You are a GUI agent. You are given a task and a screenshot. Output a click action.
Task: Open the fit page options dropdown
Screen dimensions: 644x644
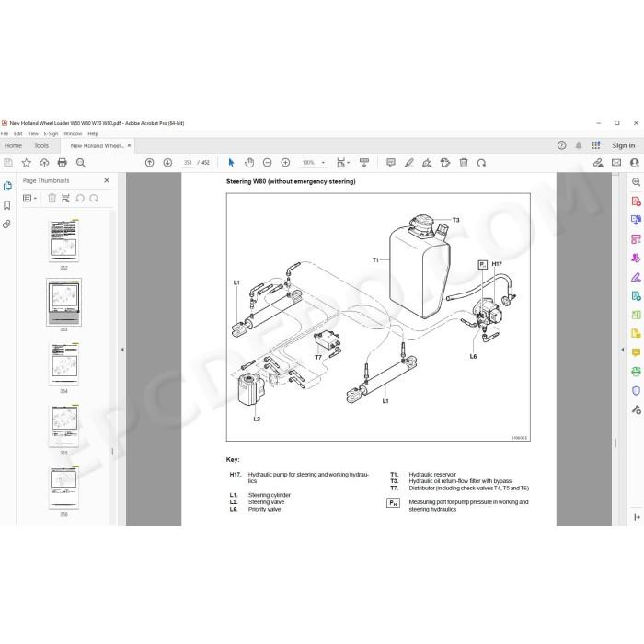click(x=343, y=163)
